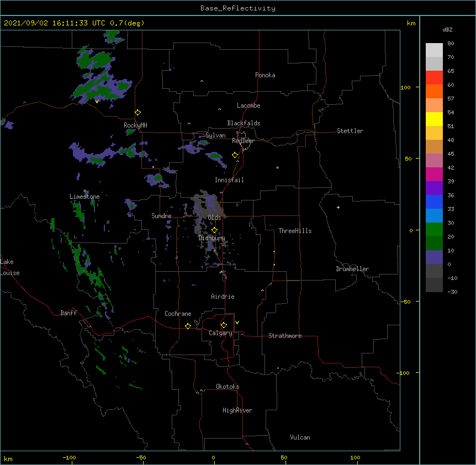Select the ThreeHills label
Image resolution: width=476 pixels, height=465 pixels.
[295, 231]
